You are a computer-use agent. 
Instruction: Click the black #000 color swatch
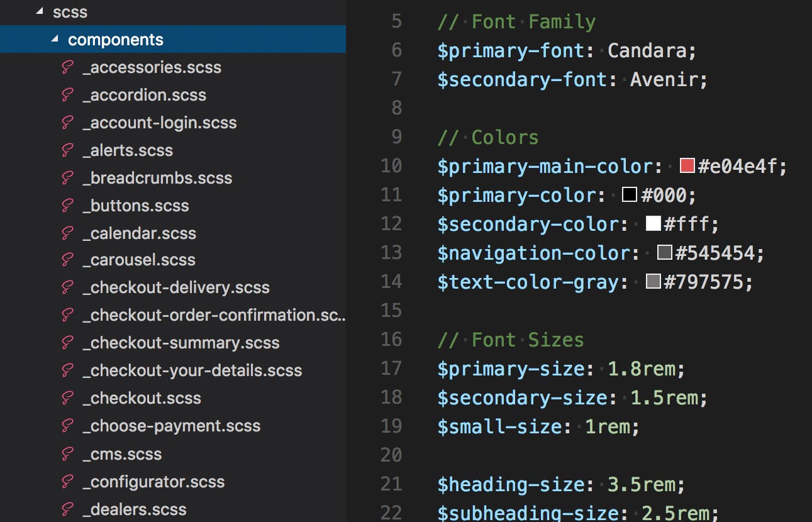[630, 195]
